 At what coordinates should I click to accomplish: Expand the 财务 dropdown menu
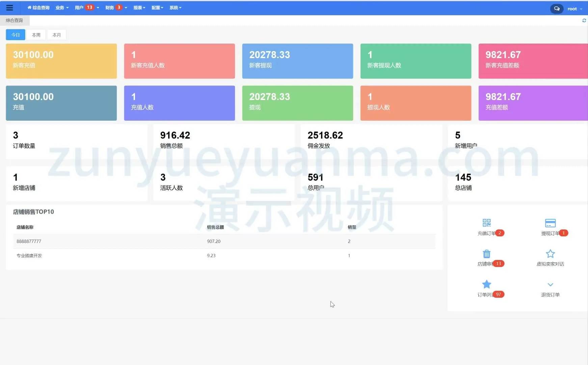click(x=116, y=8)
